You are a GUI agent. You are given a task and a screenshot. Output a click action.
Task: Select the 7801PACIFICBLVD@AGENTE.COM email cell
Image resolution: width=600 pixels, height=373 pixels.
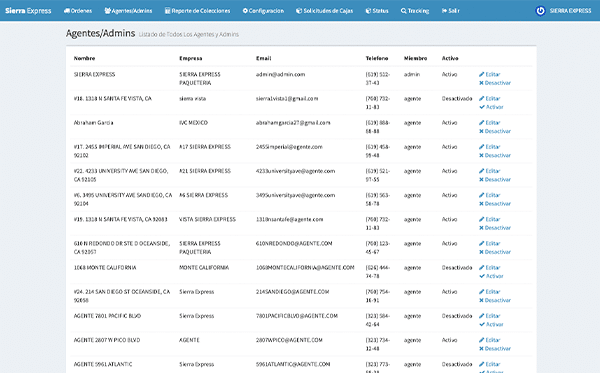pyautogui.click(x=297, y=316)
